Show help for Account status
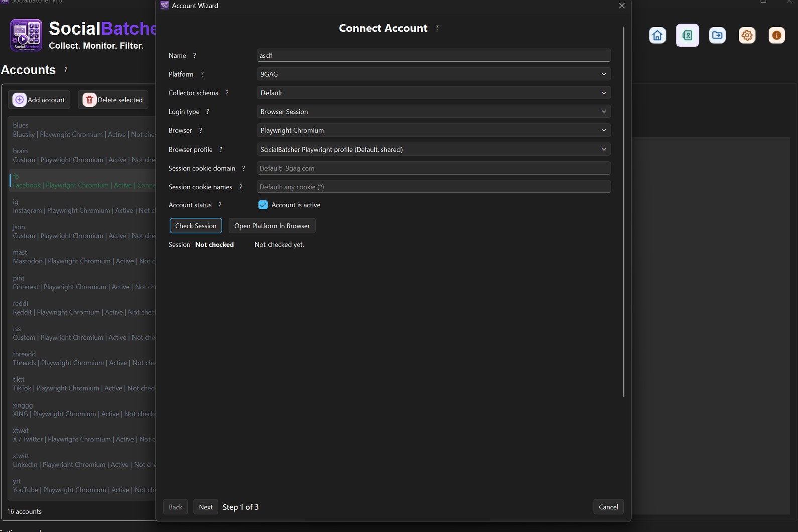This screenshot has width=798, height=532. (220, 205)
